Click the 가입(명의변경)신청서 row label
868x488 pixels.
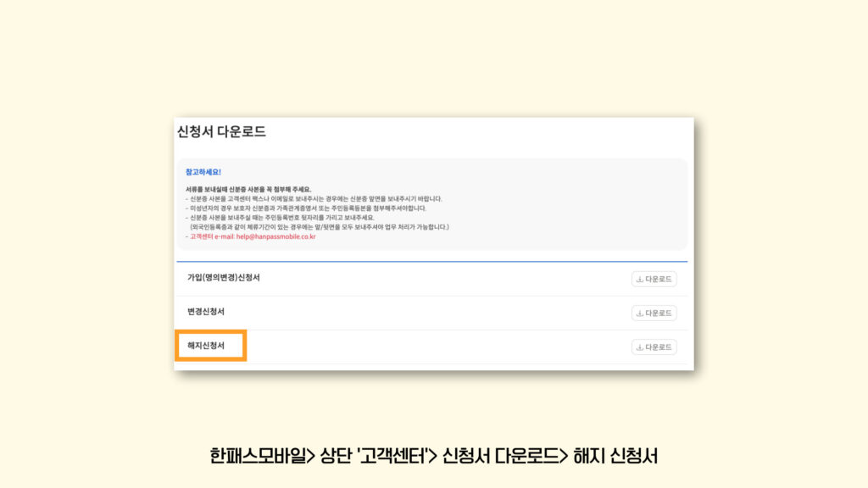(224, 278)
